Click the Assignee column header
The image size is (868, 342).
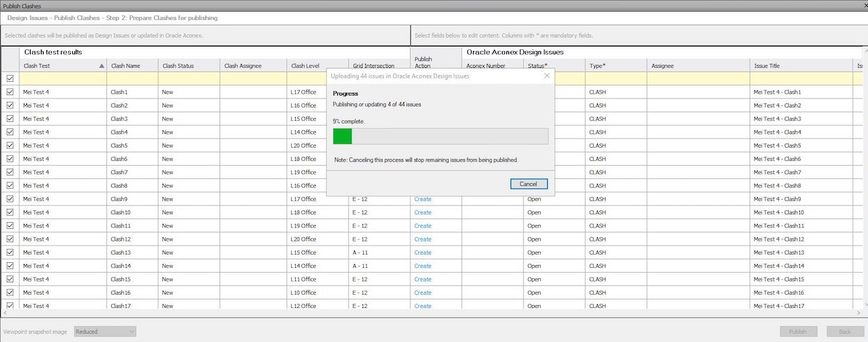click(698, 66)
